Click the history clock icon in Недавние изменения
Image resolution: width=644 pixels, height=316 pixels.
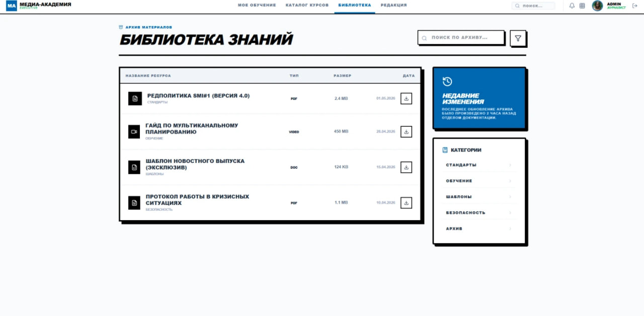click(447, 81)
